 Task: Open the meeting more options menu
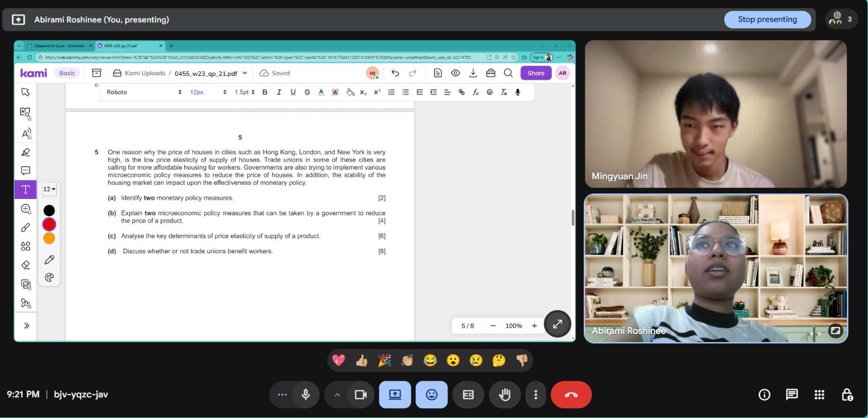click(536, 395)
